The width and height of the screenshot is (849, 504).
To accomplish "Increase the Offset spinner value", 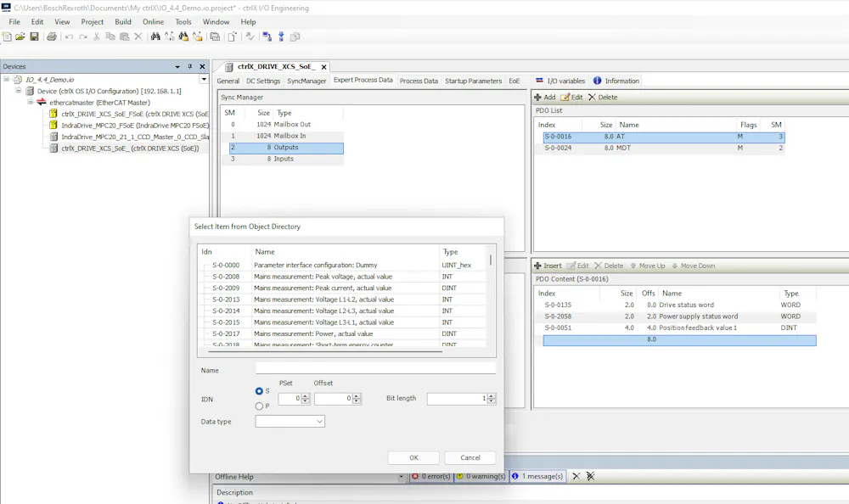I will point(357,396).
